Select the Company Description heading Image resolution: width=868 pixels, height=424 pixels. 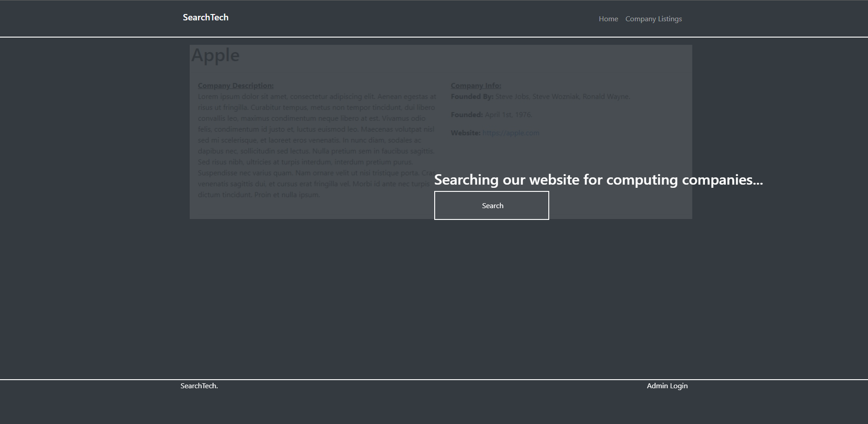click(235, 86)
